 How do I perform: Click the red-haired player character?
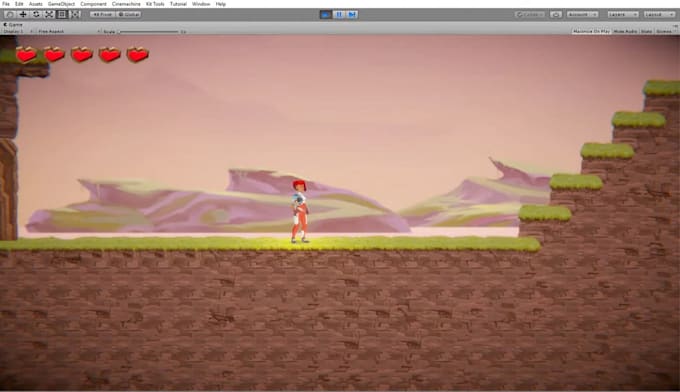[x=300, y=212]
